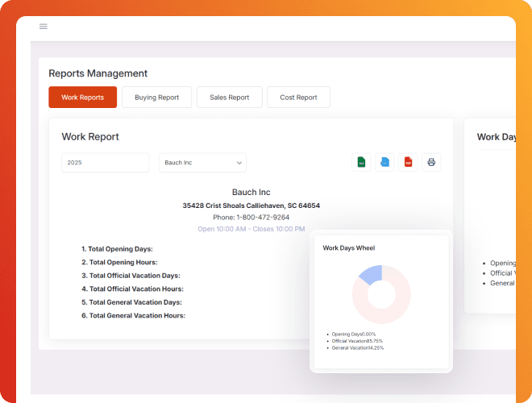Go to the Cost Report tab
This screenshot has width=532, height=403.
(298, 98)
